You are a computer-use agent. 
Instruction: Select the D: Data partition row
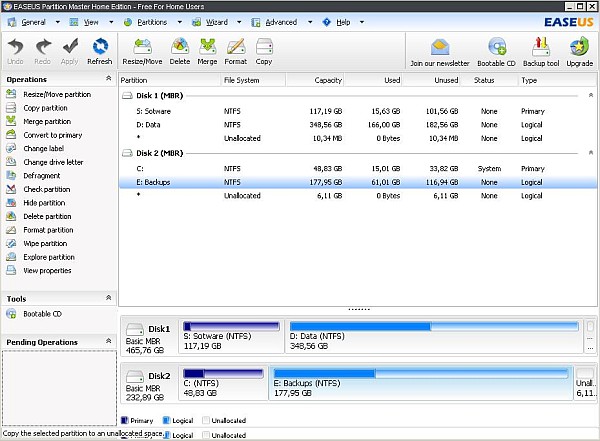(358, 125)
